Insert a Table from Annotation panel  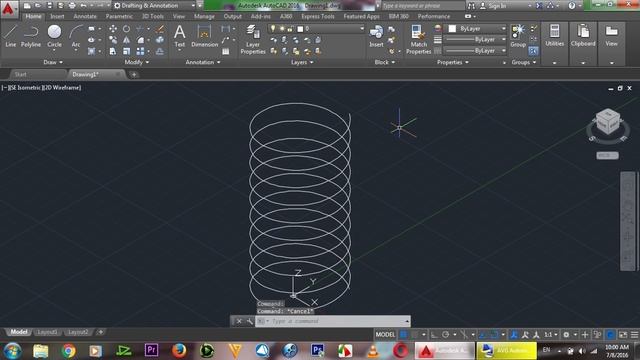pos(226,51)
